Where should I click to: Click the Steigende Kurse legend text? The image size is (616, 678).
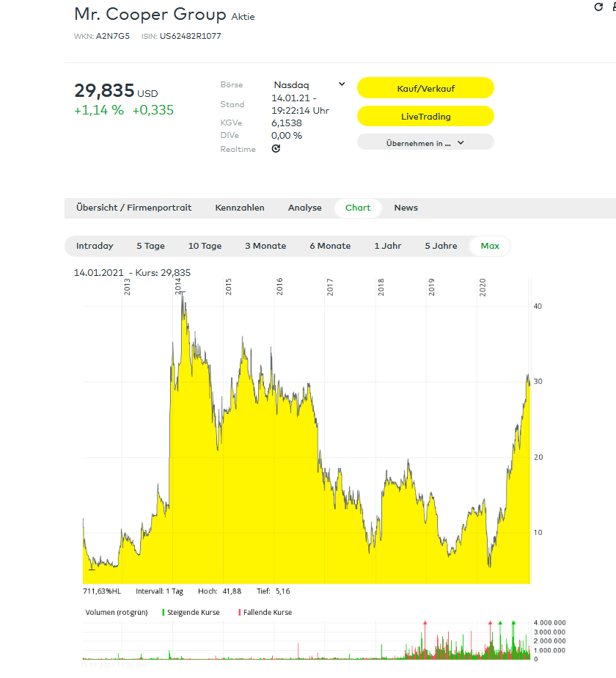193,612
